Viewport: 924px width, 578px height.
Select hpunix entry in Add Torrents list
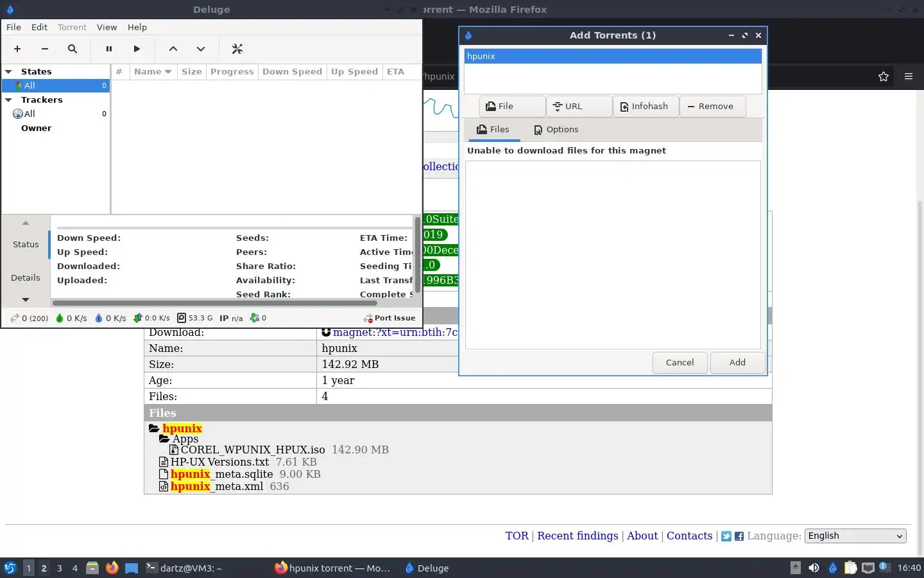pyautogui.click(x=613, y=56)
